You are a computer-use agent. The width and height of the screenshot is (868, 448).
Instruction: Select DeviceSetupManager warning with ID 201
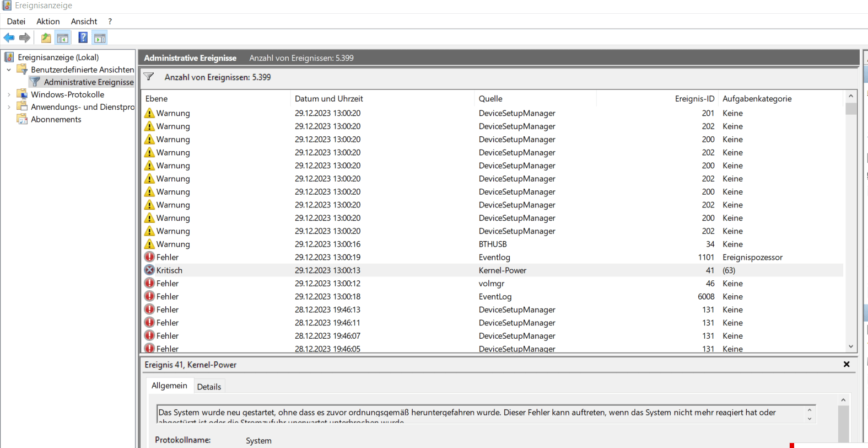492,113
